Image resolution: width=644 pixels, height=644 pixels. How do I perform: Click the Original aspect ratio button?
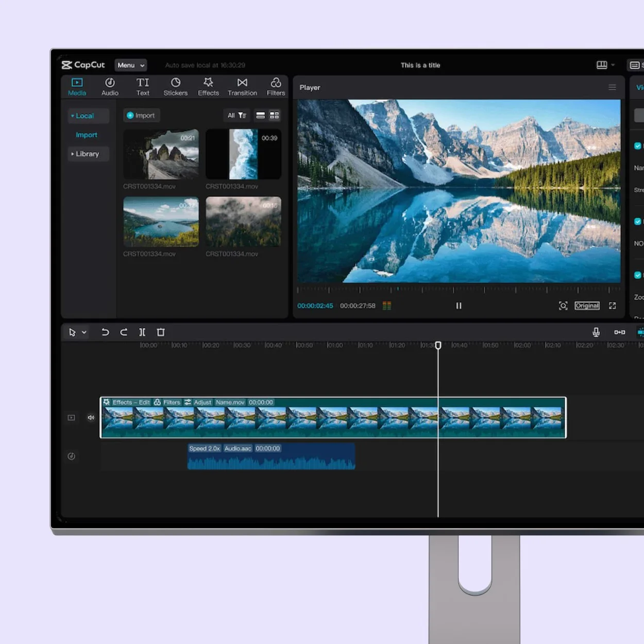click(x=587, y=306)
